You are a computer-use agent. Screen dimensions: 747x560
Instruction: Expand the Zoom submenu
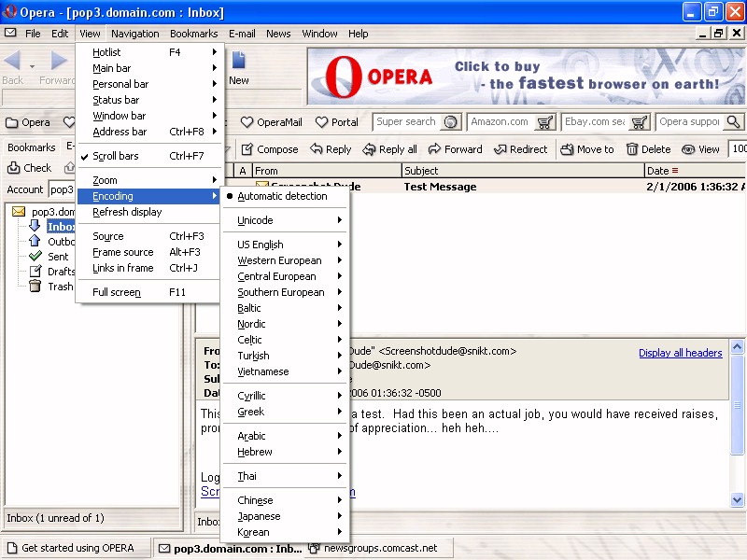click(x=149, y=180)
